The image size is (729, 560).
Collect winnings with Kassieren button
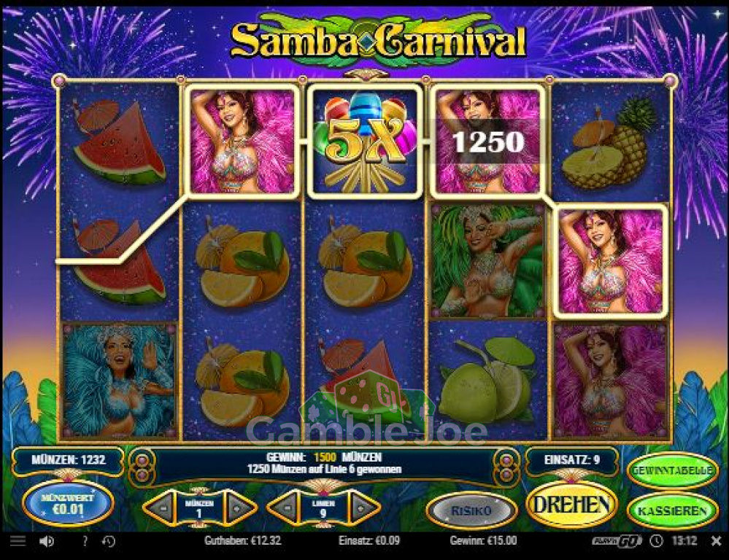tap(672, 510)
